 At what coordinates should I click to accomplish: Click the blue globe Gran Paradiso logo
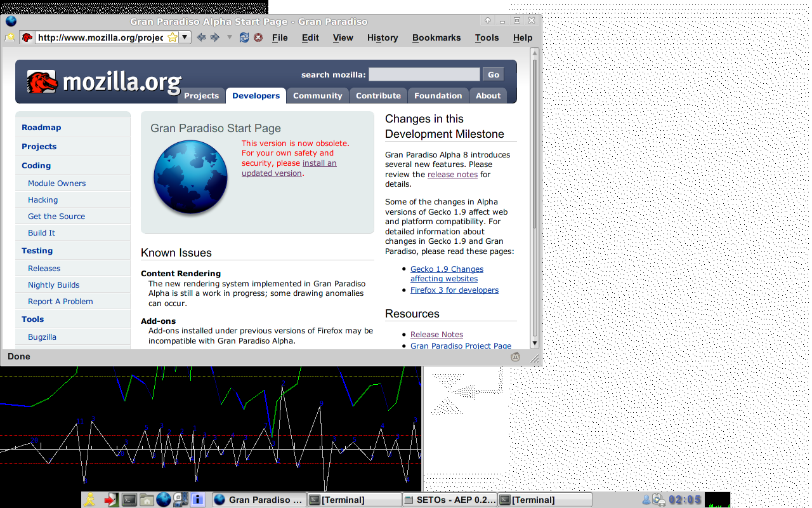[x=190, y=177]
